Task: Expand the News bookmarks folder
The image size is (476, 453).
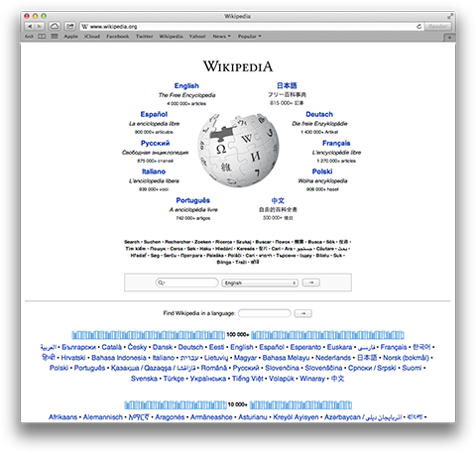Action: click(x=221, y=37)
